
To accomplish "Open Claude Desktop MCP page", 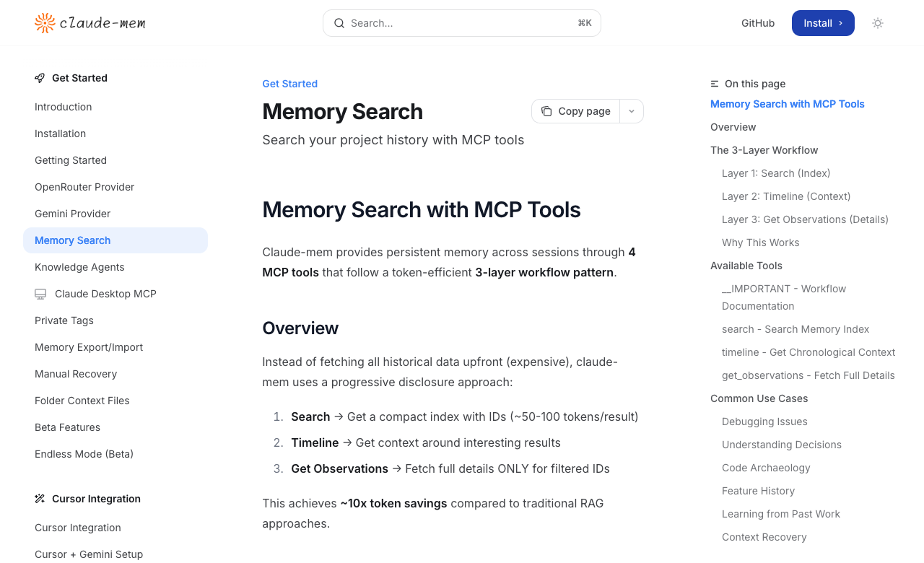I will pos(115,294).
